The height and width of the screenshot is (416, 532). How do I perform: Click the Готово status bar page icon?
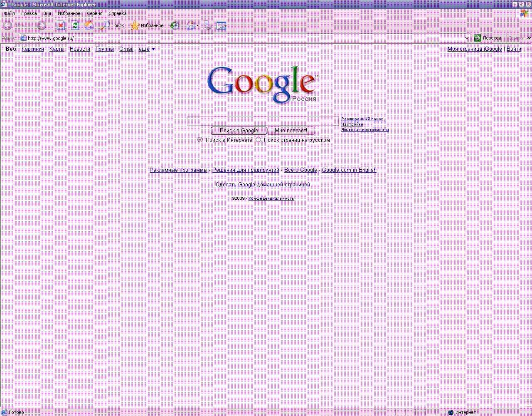[x=4, y=412]
